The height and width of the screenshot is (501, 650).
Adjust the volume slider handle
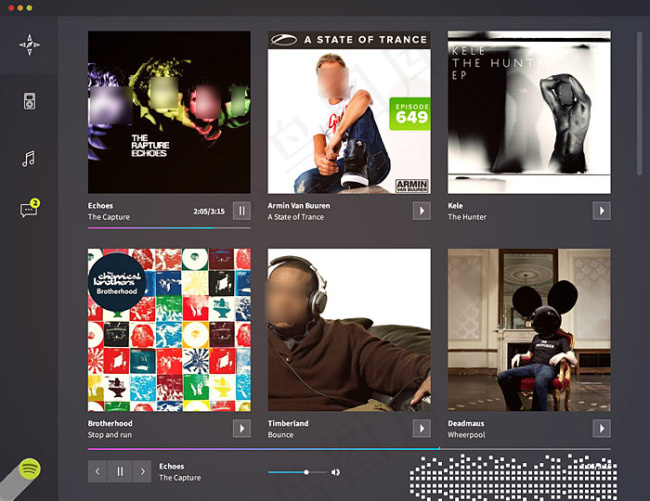306,472
